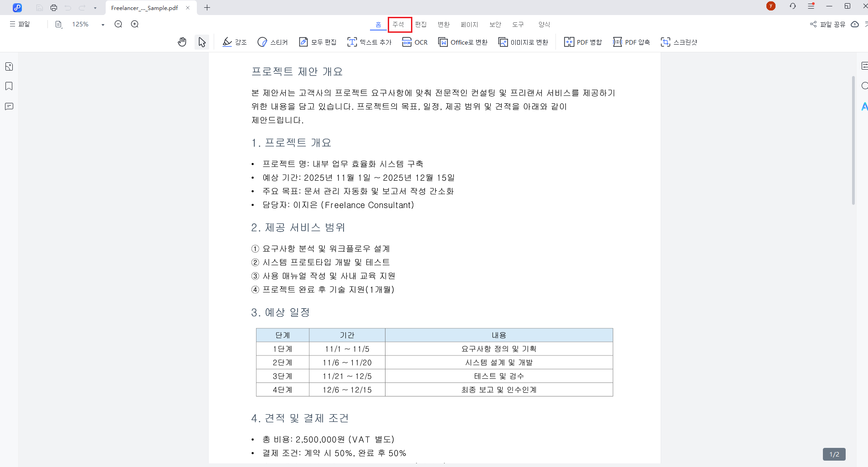The width and height of the screenshot is (868, 467).
Task: Convert the document using 이미지로 변환
Action: click(x=523, y=42)
